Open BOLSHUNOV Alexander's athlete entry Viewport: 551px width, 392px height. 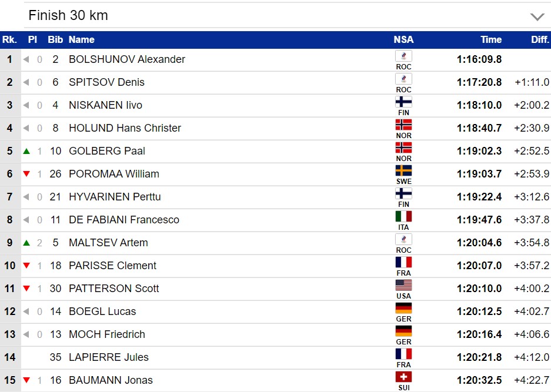[x=126, y=59]
